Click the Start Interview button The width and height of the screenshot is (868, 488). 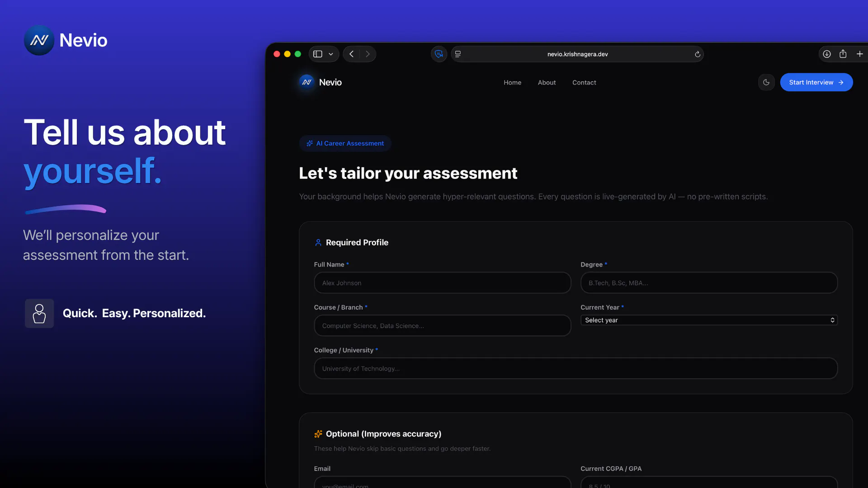tap(816, 82)
